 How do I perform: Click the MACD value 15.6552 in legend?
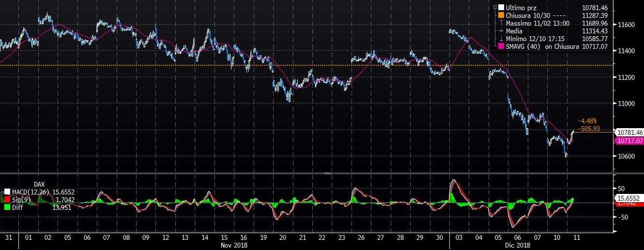63,191
